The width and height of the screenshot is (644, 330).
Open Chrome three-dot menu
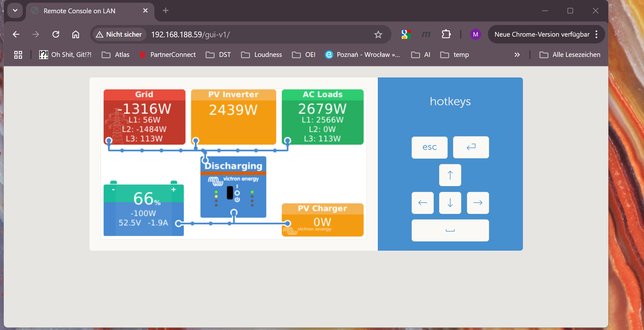(596, 34)
